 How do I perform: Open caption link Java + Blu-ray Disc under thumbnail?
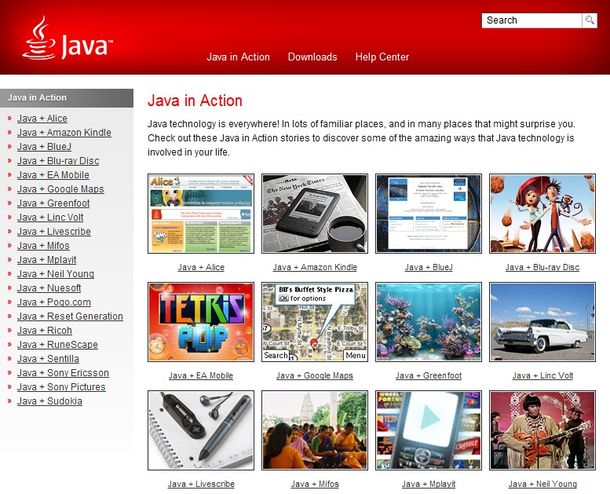[542, 267]
